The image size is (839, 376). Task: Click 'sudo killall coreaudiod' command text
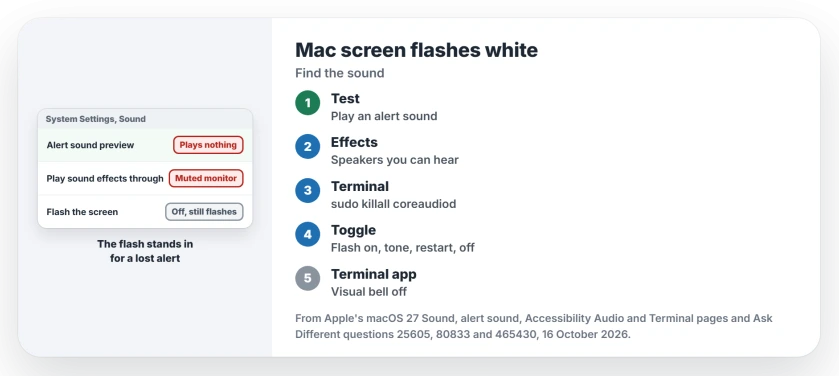[x=393, y=204]
